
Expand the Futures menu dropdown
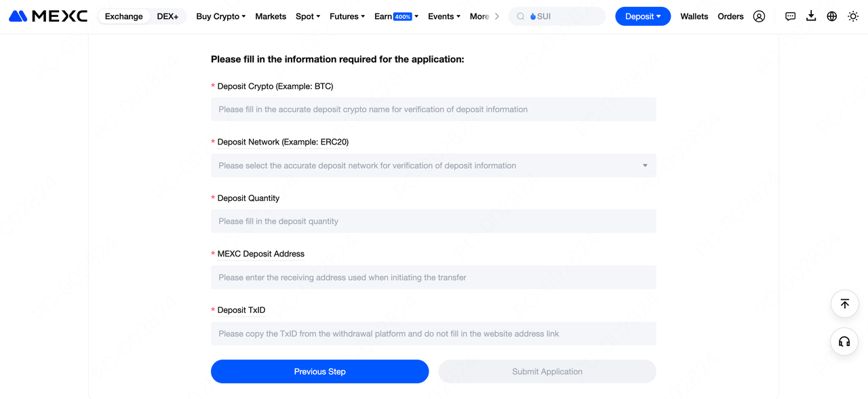click(x=347, y=16)
